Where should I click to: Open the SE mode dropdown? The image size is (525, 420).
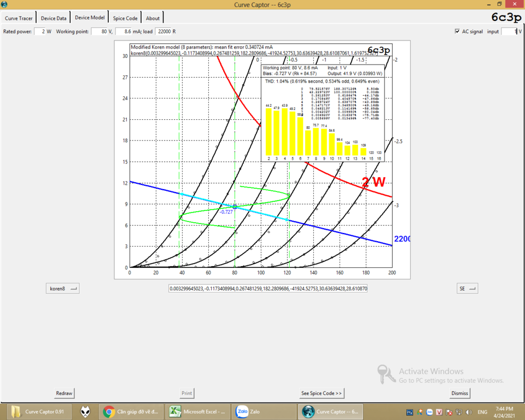[468, 288]
